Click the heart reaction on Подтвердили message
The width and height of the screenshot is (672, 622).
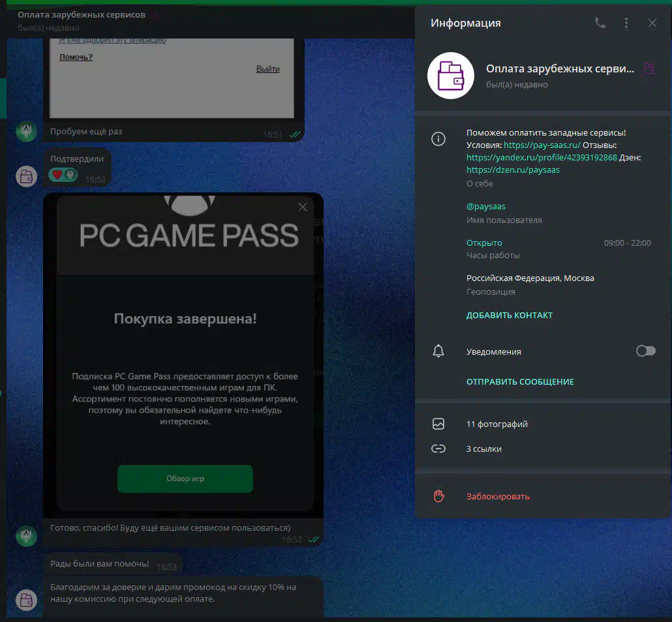(57, 175)
